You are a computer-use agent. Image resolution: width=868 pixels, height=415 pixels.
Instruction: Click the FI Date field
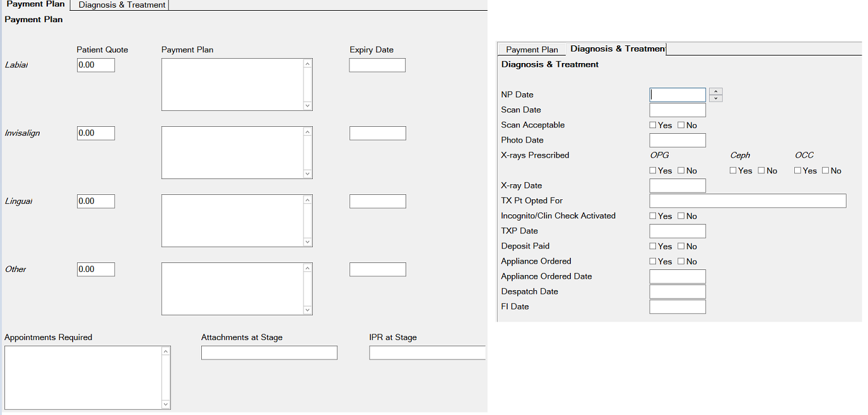[x=677, y=307]
